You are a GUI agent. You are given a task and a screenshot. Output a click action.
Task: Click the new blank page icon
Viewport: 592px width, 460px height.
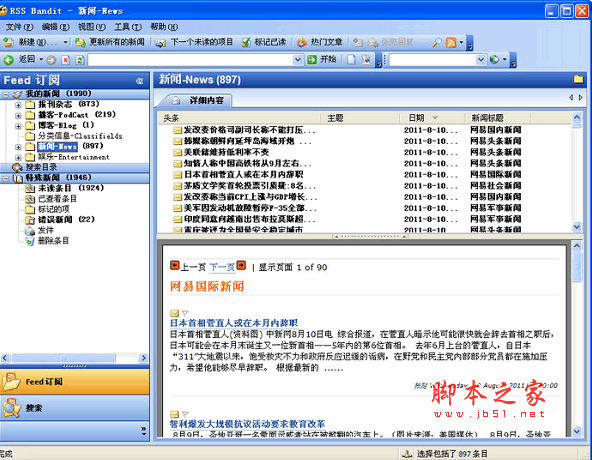click(x=351, y=60)
